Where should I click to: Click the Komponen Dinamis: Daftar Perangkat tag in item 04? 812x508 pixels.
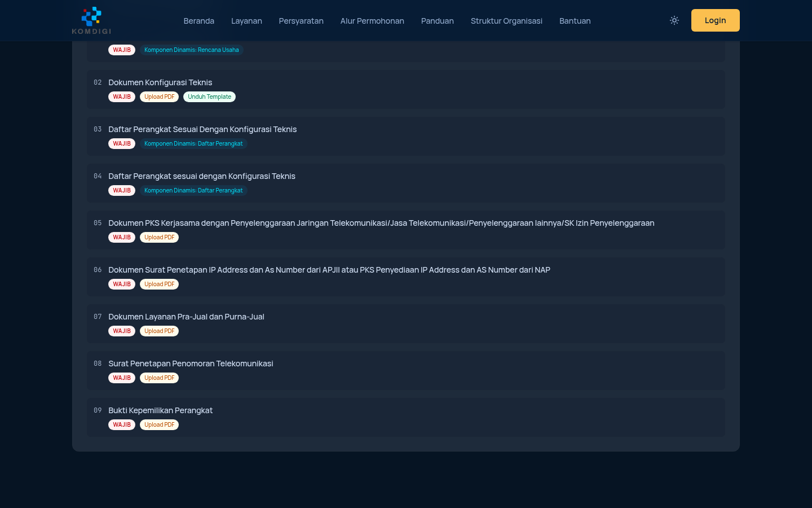(193, 191)
